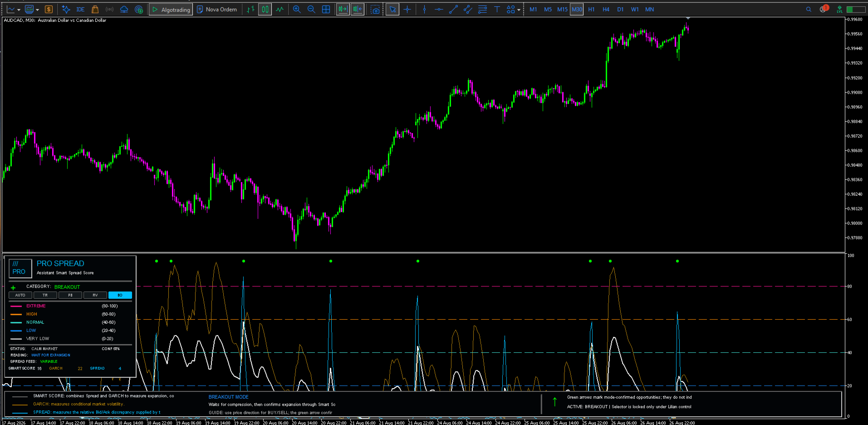The height and width of the screenshot is (425, 868).
Task: Select the equidistant channel tool
Action: point(468,10)
